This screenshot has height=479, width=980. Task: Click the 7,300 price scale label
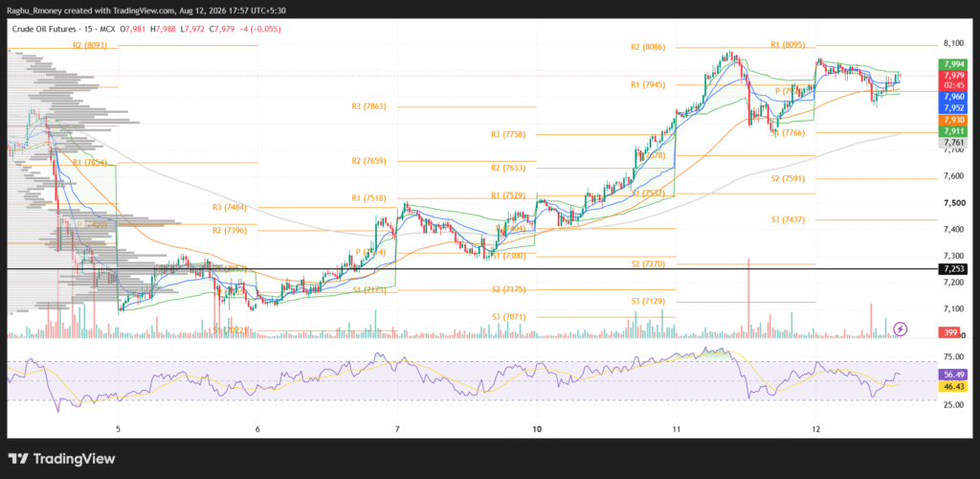[954, 257]
